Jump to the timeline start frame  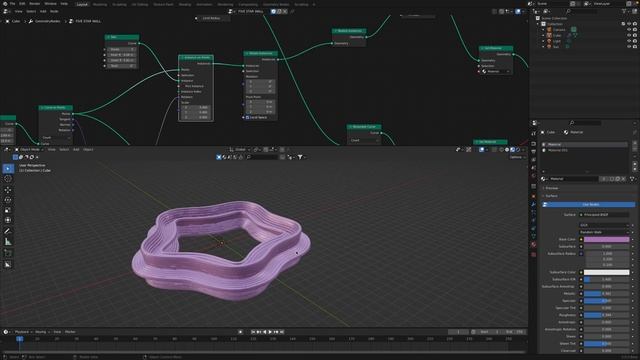[253, 332]
